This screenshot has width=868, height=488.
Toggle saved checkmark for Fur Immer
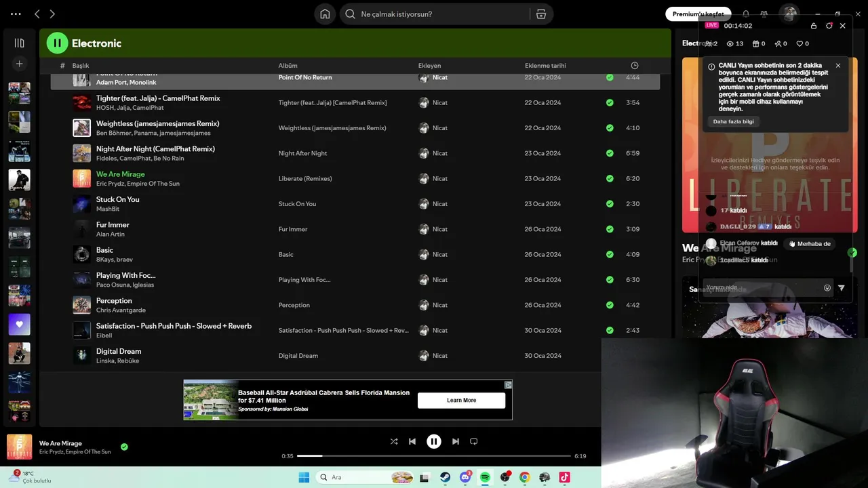click(x=610, y=229)
